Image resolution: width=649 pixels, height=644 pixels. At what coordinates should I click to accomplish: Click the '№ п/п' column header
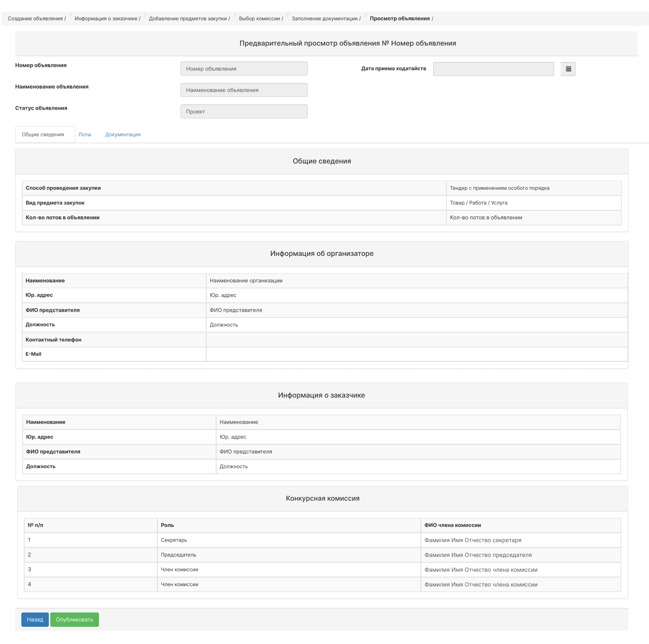[x=90, y=525]
